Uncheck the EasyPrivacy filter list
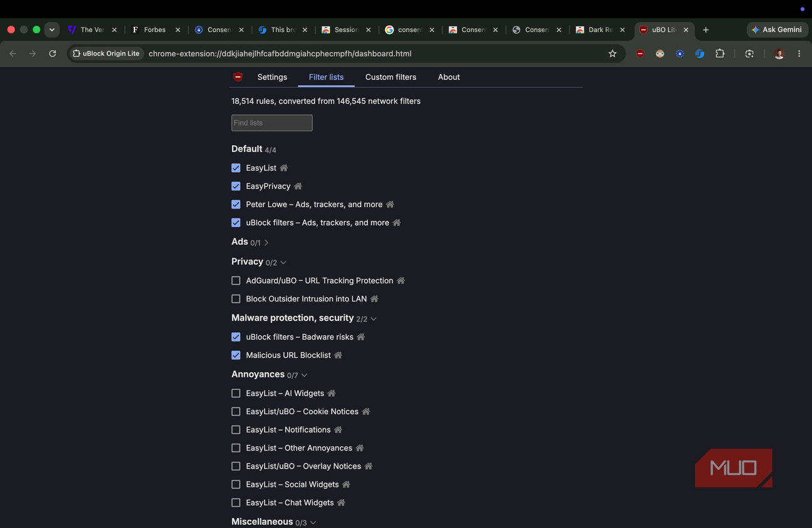The width and height of the screenshot is (812, 528). pyautogui.click(x=236, y=186)
